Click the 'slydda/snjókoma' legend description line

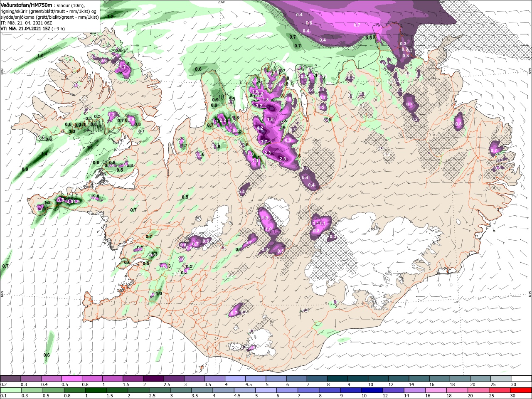coord(49,17)
